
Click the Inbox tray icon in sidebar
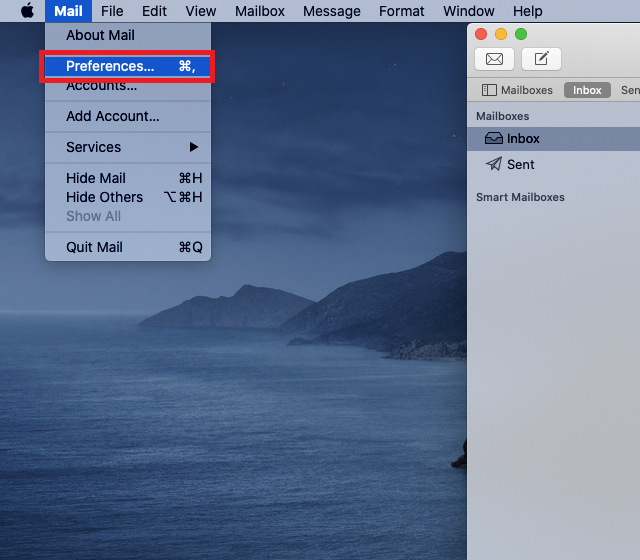[493, 138]
